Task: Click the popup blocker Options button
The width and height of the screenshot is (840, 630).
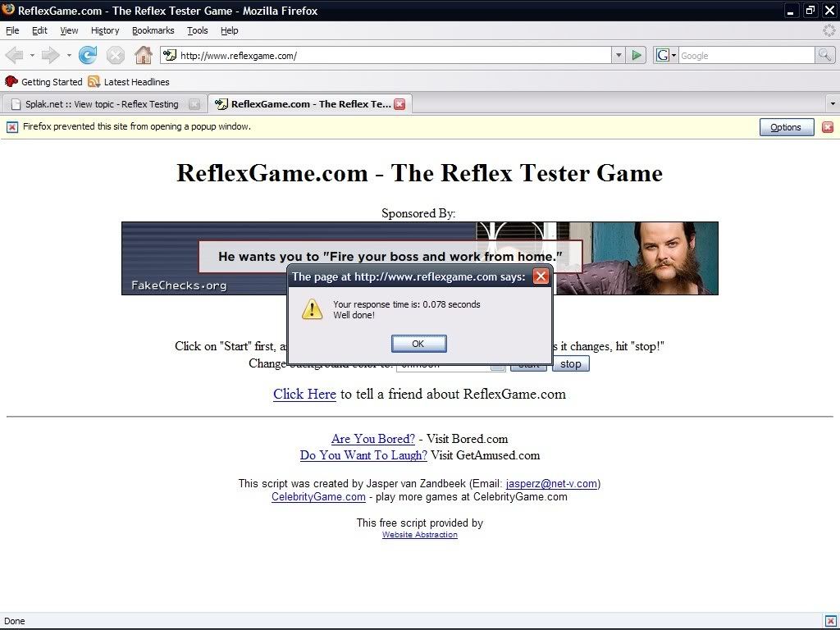Action: (786, 127)
